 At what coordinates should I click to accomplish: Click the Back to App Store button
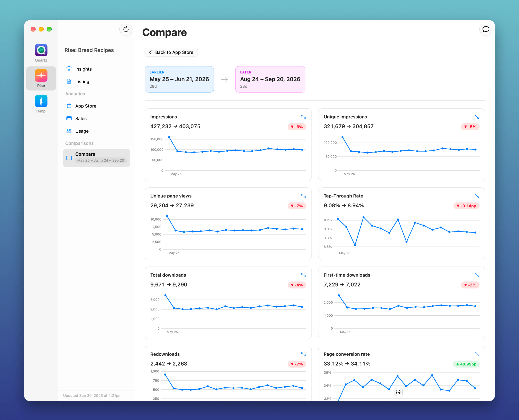(171, 52)
